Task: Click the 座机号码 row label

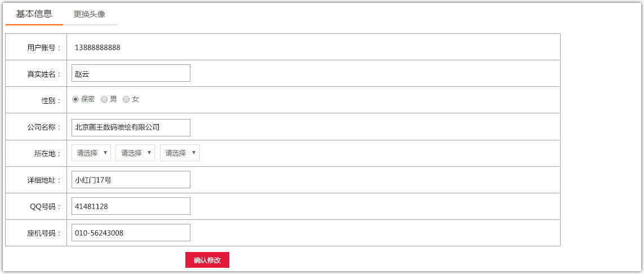Action: pyautogui.click(x=43, y=233)
